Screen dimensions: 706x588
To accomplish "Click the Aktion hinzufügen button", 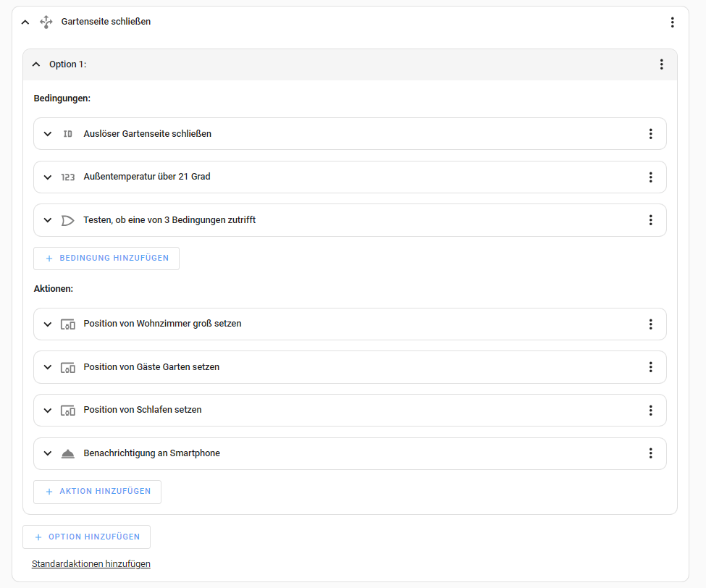I will click(x=97, y=492).
